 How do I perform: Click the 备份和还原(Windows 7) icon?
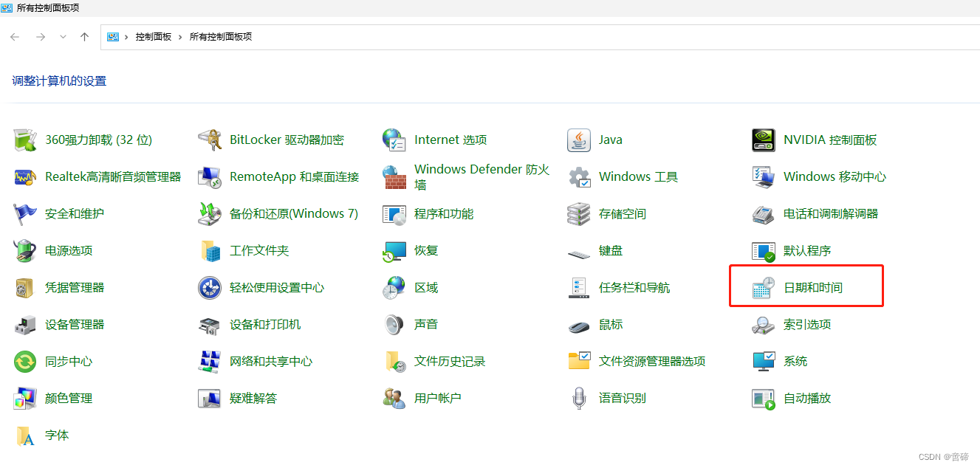click(x=210, y=213)
